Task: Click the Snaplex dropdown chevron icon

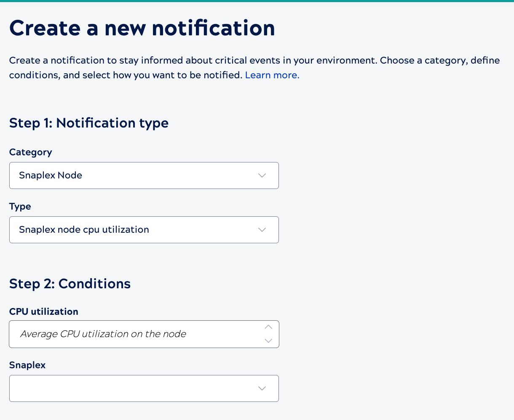Action: [262, 388]
